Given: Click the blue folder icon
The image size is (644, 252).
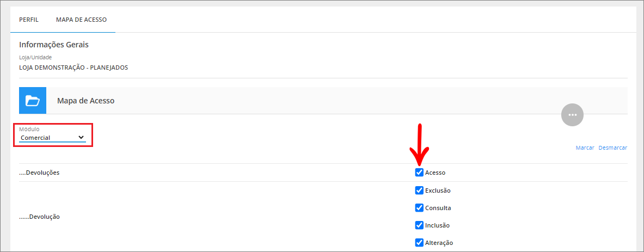Looking at the screenshot, I should 33,100.
